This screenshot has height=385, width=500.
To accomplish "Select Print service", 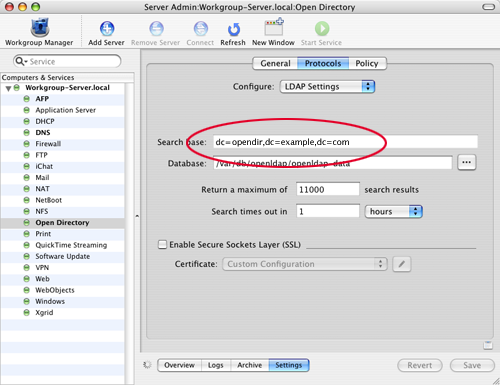I will tap(43, 234).
